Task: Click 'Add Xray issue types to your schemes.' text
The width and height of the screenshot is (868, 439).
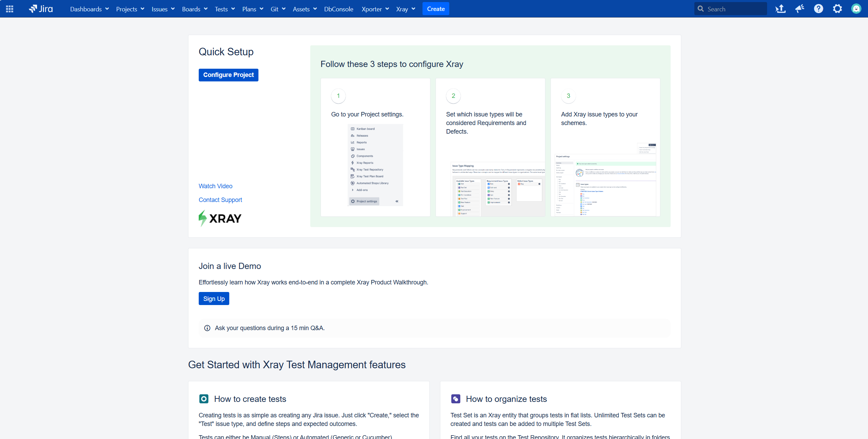Action: 599,119
